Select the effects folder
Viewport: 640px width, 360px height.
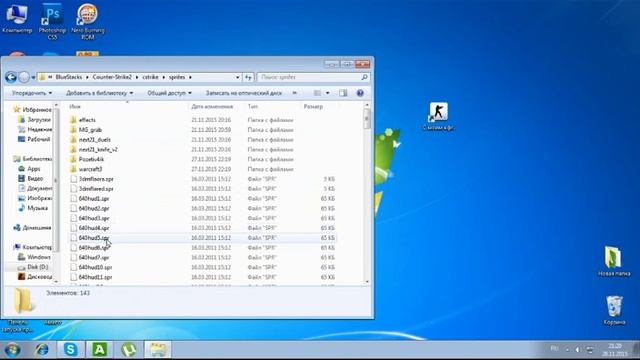pos(87,120)
